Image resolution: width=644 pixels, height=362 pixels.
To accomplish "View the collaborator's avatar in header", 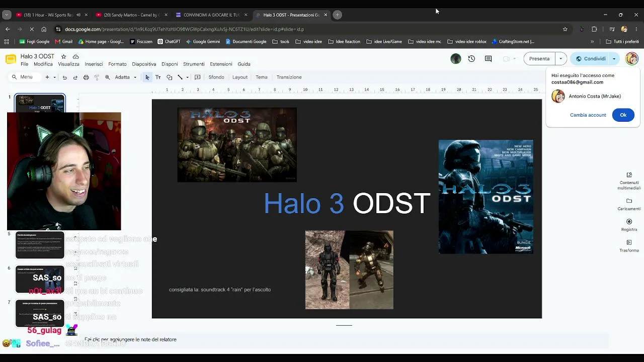I will [456, 59].
